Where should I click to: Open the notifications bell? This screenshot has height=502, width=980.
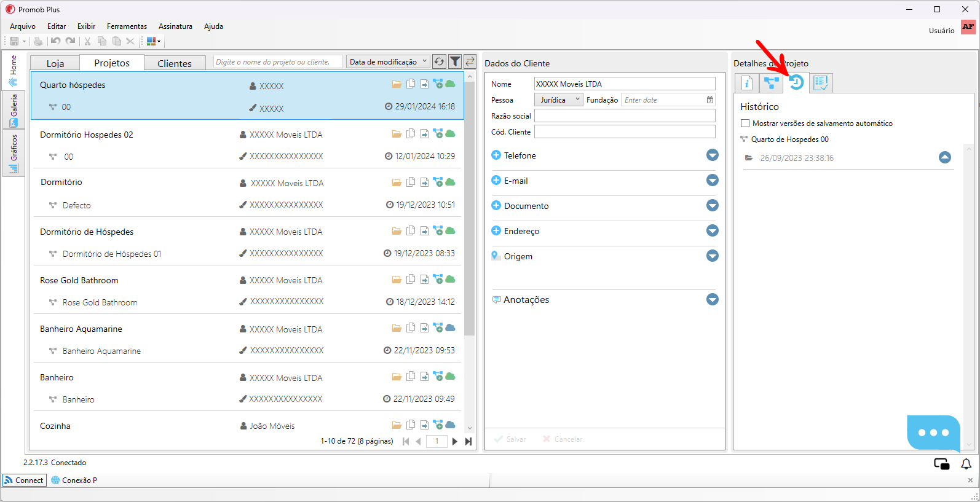pos(966,464)
